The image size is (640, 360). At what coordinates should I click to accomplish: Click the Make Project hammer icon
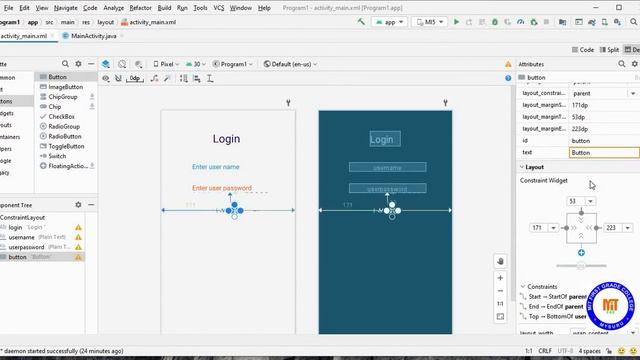[361, 22]
